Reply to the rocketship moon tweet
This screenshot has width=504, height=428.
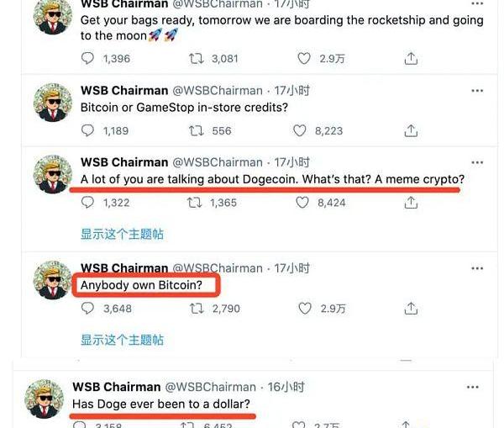click(x=87, y=59)
